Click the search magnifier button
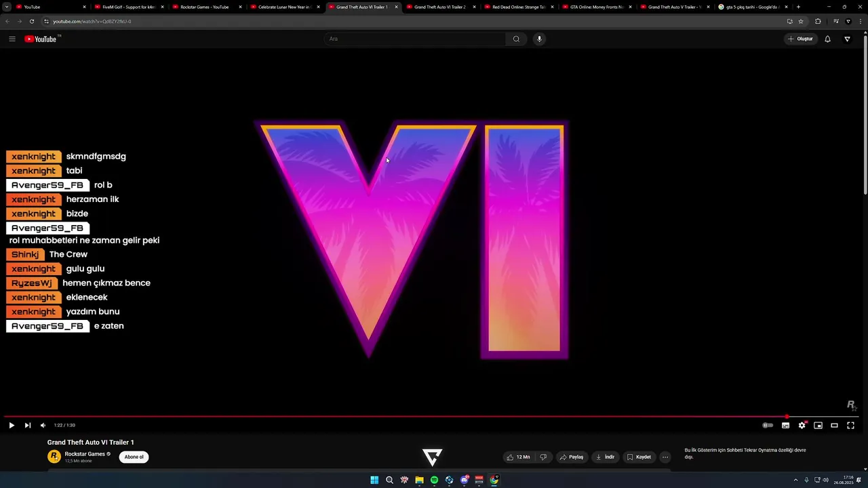This screenshot has width=868, height=488. coord(516,39)
